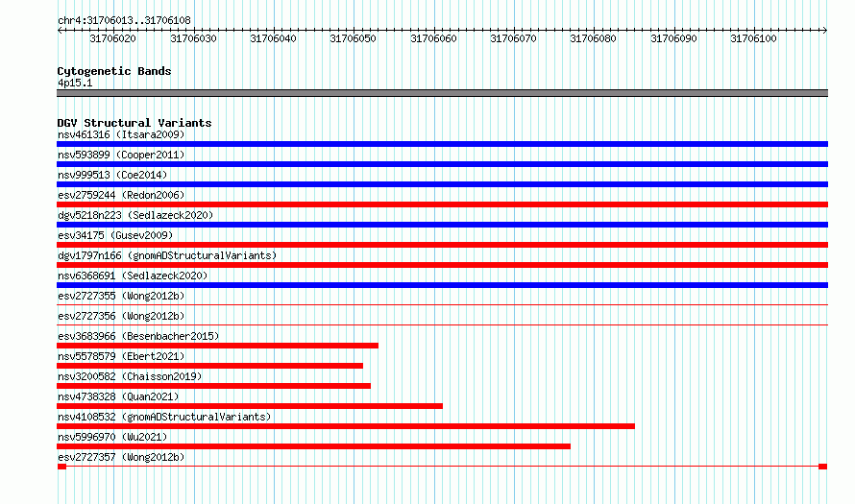The width and height of the screenshot is (855, 504).
Task: Click the DGV Structural Variants track title
Action: coord(134,123)
